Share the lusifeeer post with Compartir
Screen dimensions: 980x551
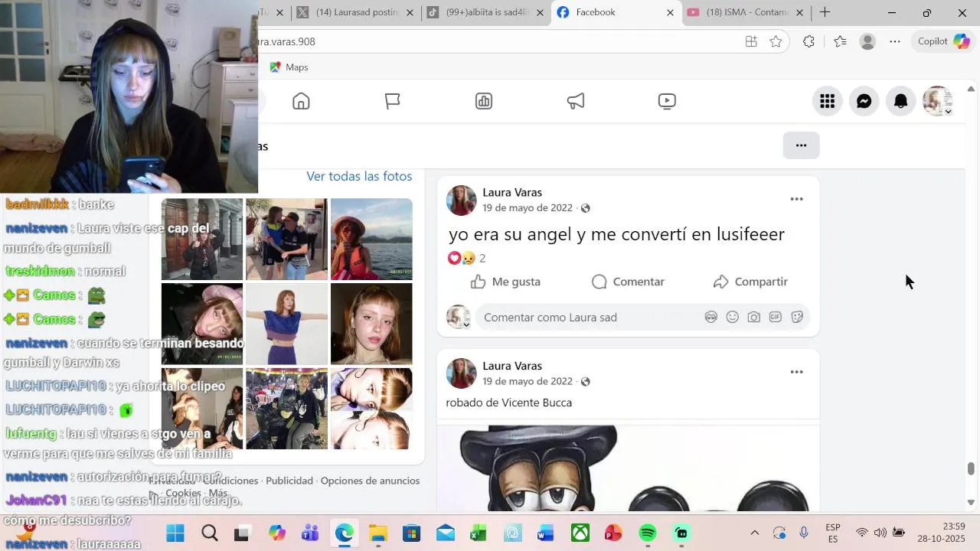coord(750,282)
